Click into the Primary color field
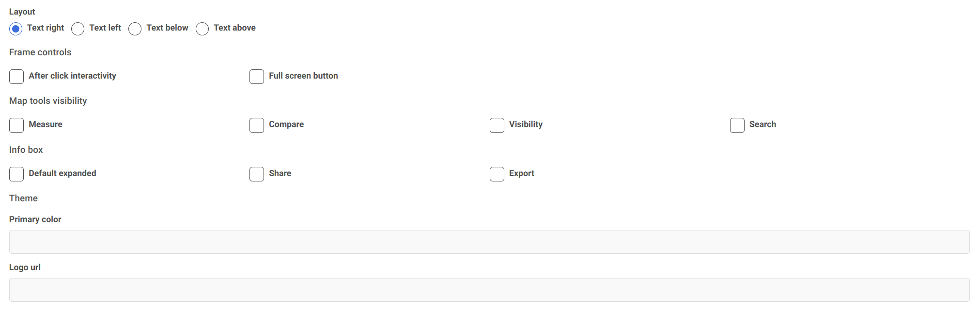 point(489,242)
